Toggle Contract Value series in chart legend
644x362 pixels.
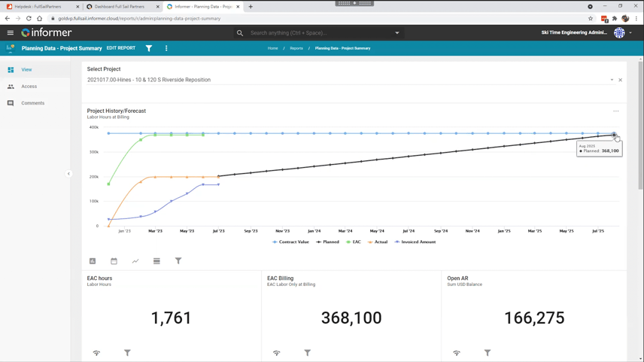(x=290, y=242)
